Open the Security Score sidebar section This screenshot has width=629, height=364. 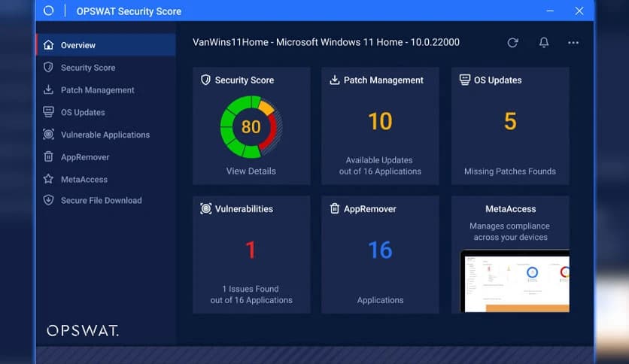click(106, 68)
